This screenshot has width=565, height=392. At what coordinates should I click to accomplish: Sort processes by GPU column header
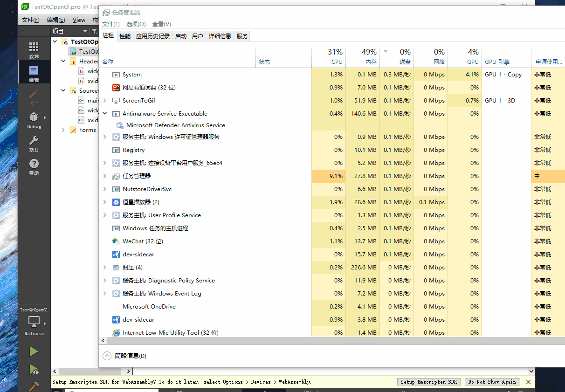(465, 57)
